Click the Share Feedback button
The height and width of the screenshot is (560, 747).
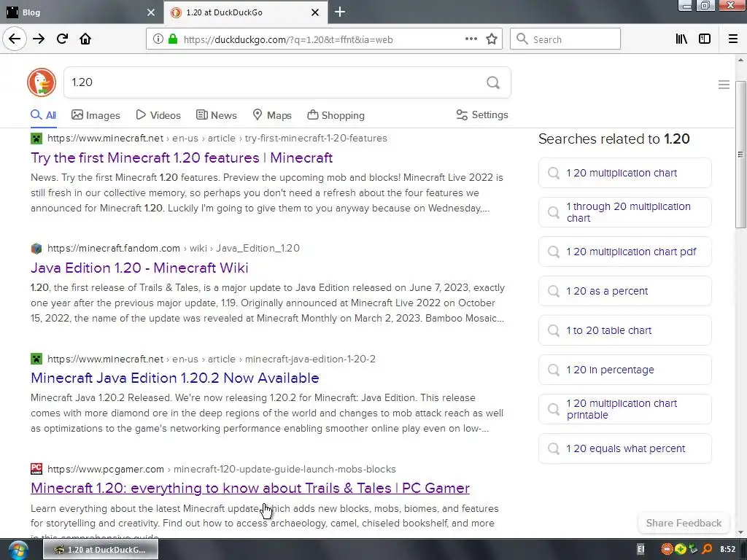point(684,523)
